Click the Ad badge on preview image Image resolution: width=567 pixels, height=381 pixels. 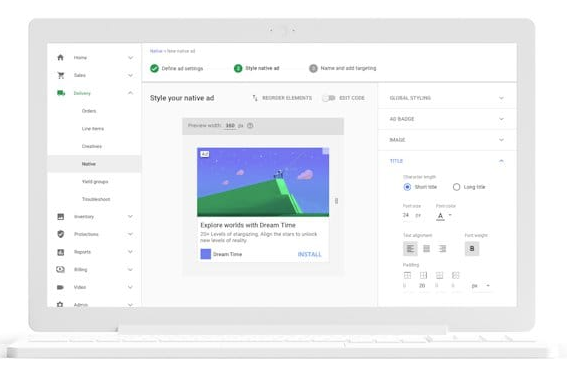click(205, 154)
